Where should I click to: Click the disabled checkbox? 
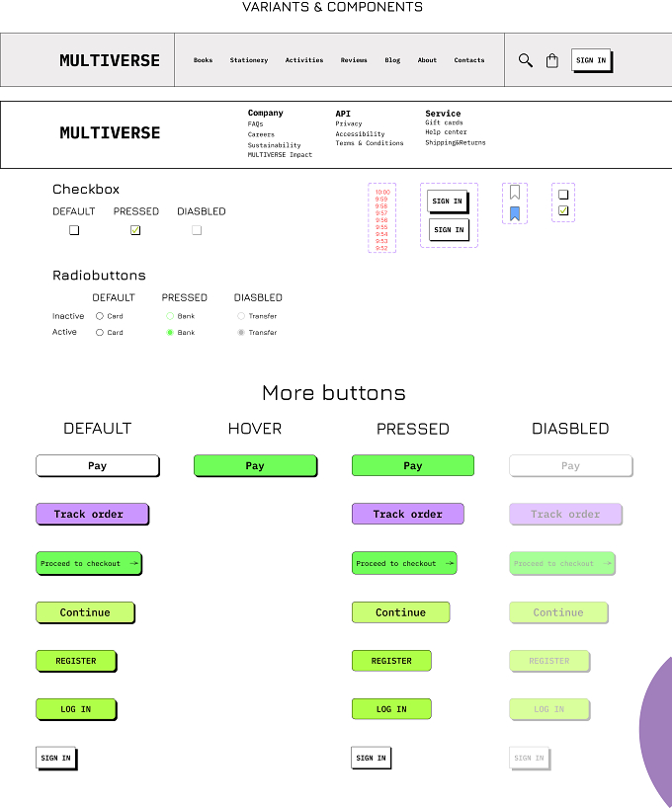[x=197, y=230]
